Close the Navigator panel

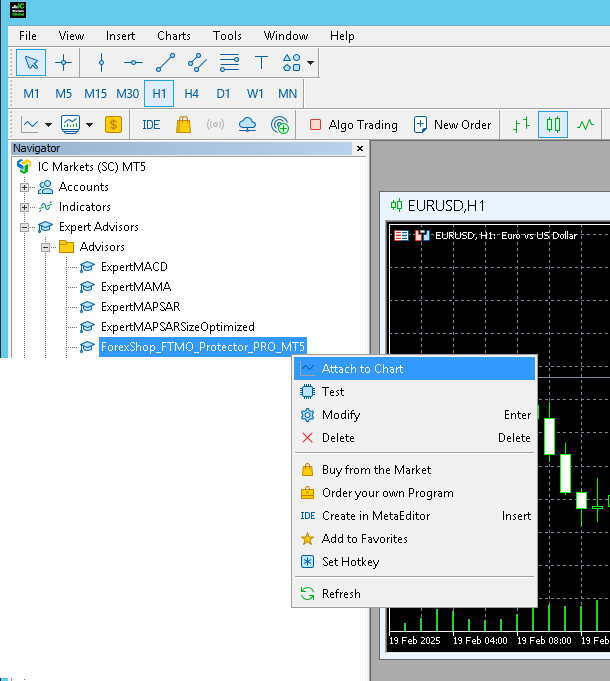tap(360, 149)
